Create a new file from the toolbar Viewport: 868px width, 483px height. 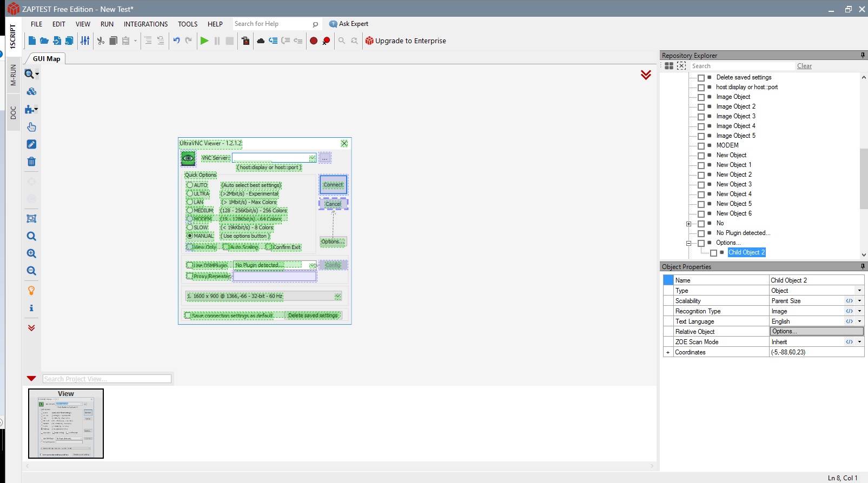point(32,41)
